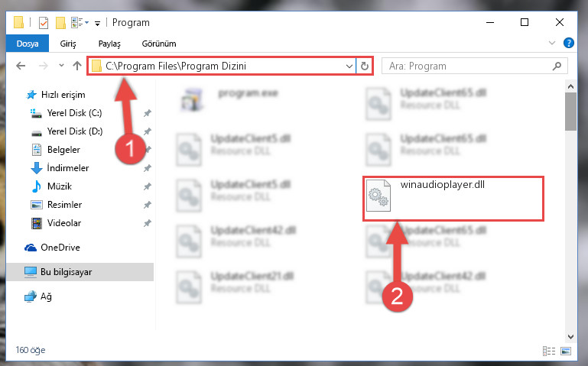Open the Paylaş ribbon tab

109,44
